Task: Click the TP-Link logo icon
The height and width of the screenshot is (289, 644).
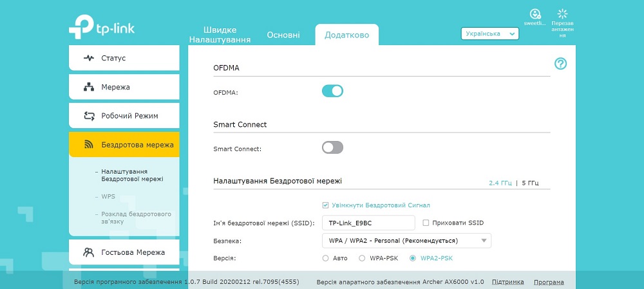Action: tap(81, 26)
